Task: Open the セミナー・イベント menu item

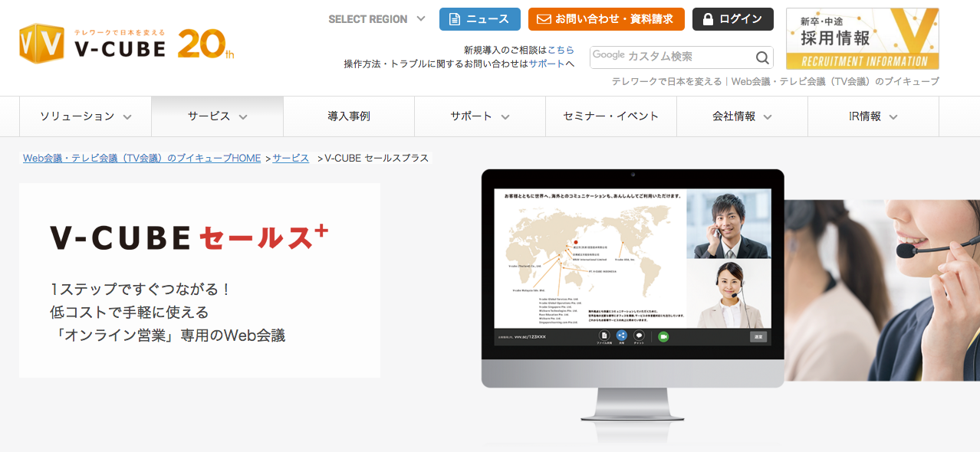Action: tap(611, 116)
